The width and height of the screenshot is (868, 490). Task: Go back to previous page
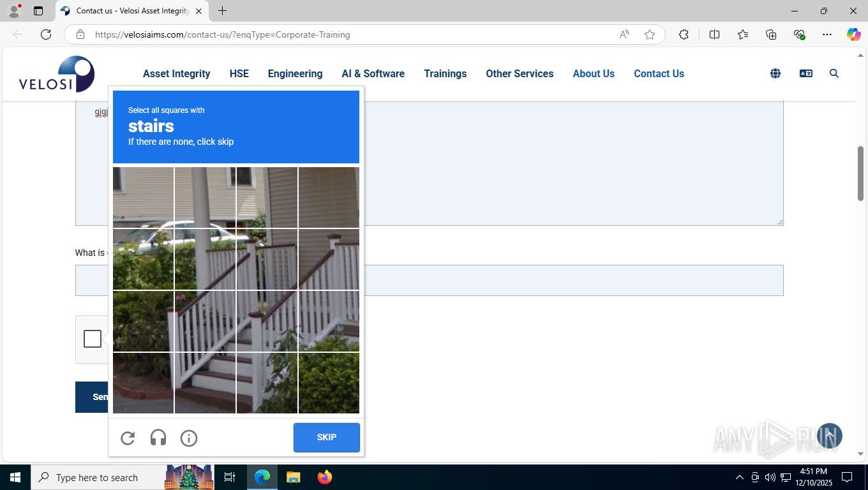click(x=18, y=34)
